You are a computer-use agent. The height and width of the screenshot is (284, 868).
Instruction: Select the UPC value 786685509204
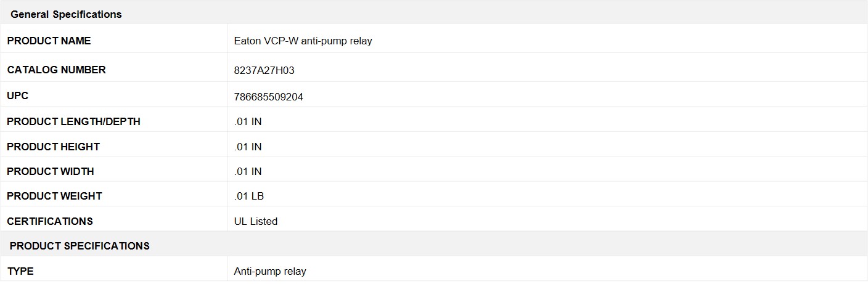tap(269, 97)
